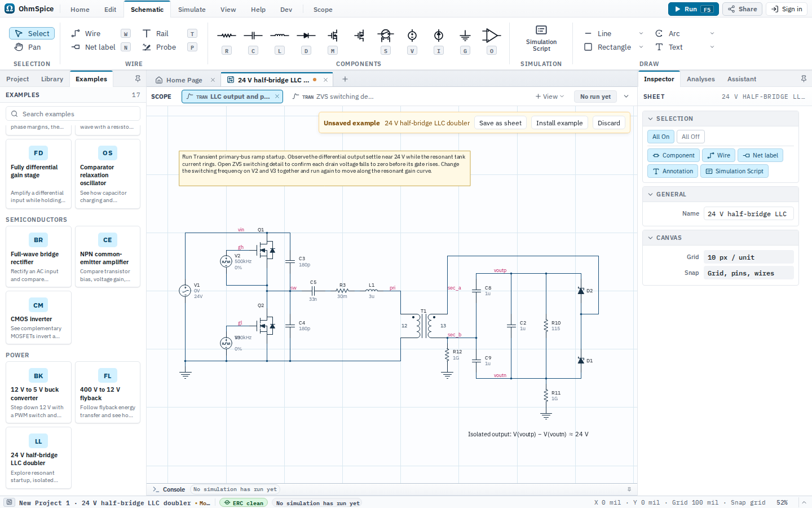Screen dimensions: 812x508
Task: Open the Line tool dropdown arrow
Action: coord(641,33)
